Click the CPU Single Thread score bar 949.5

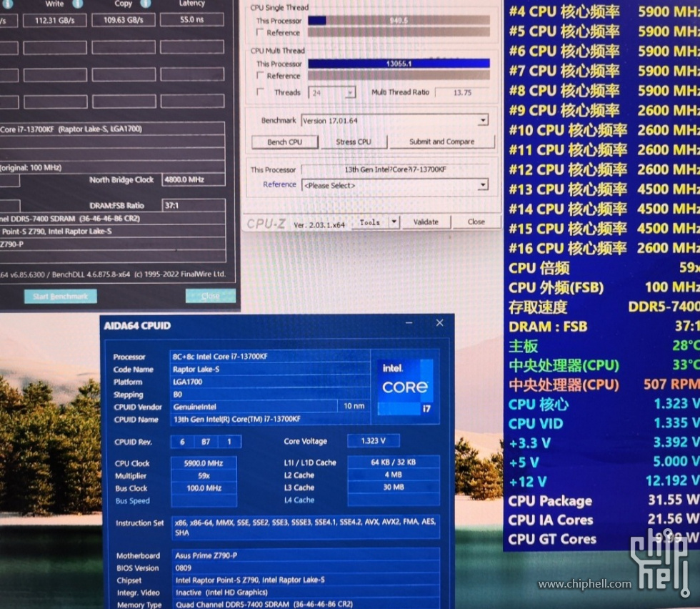(399, 21)
